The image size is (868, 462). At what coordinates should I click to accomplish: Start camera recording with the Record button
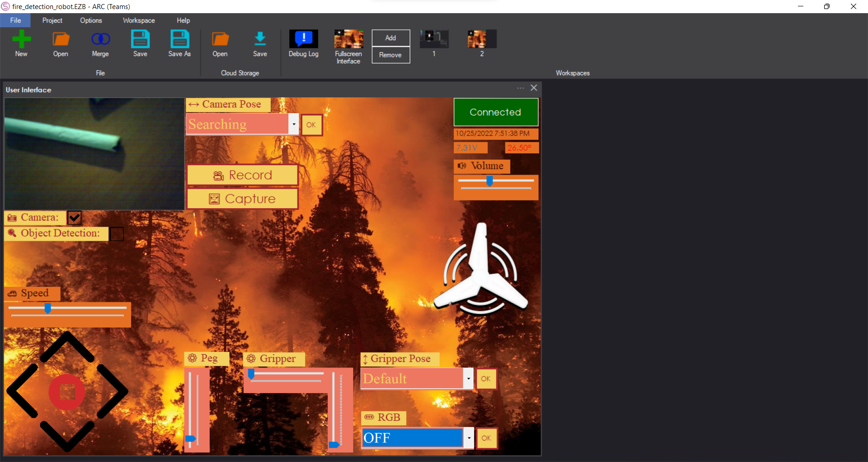[x=242, y=175]
